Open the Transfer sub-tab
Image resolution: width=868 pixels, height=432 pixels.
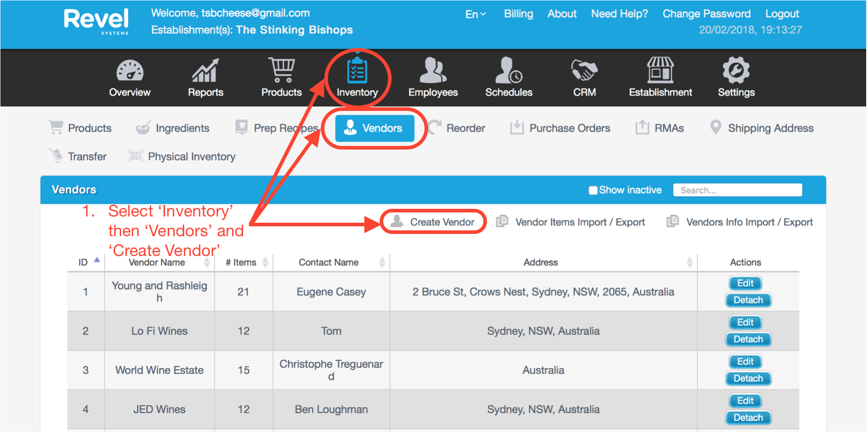pos(78,156)
